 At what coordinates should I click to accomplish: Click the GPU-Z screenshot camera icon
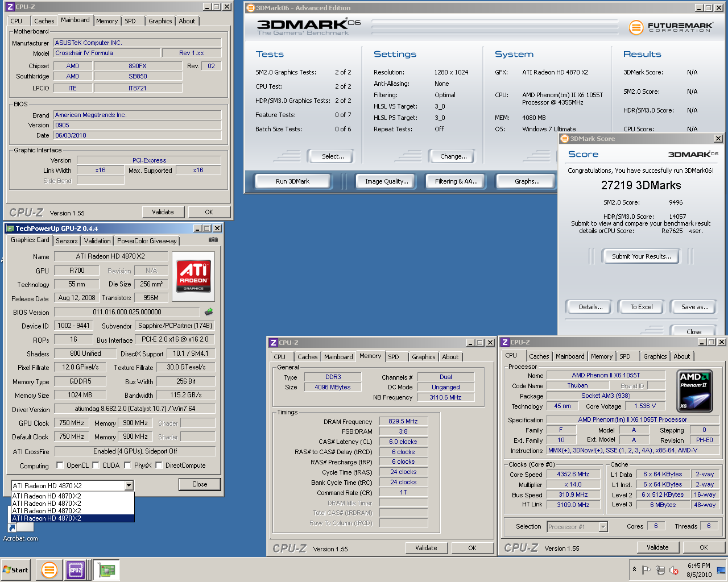pyautogui.click(x=213, y=240)
